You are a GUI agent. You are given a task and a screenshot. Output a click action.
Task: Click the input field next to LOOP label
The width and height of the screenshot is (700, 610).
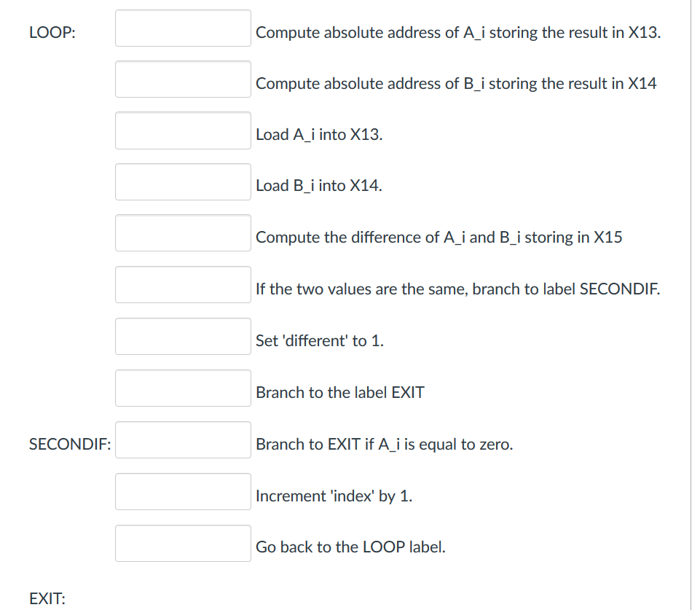tap(182, 28)
